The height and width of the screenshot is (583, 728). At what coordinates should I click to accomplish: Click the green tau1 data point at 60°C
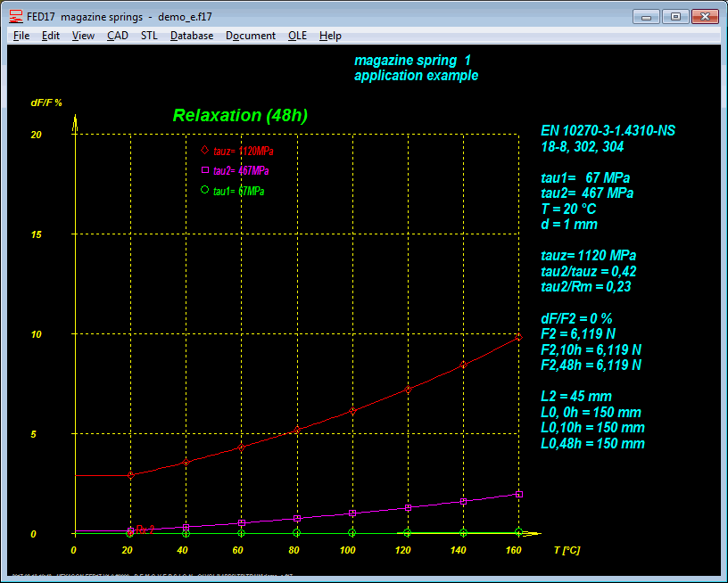click(242, 533)
